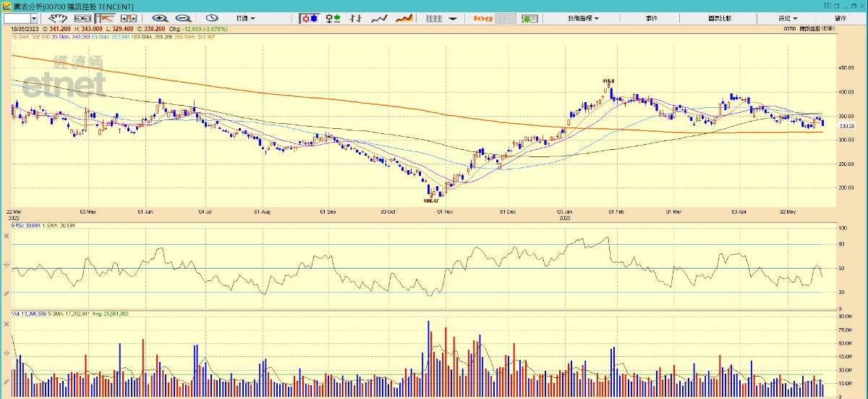Toggle the split view mode button
Viewport: 868px width, 399px height.
coord(129,18)
